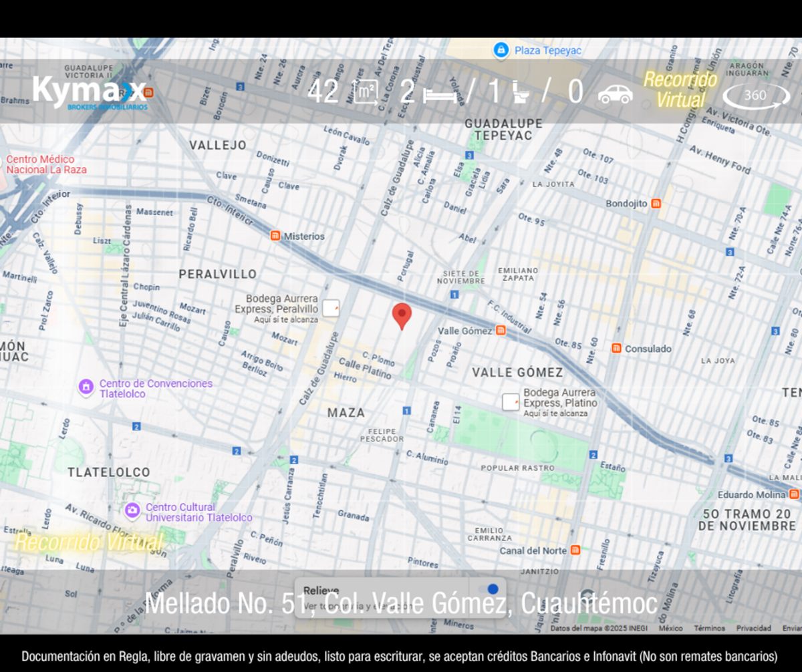The width and height of the screenshot is (802, 672).
Task: Click the Calle Platino street label
Action: pos(365,369)
